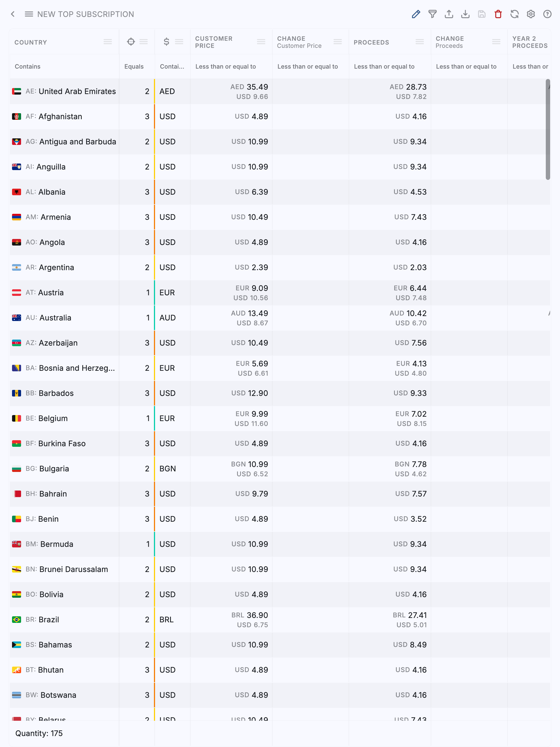Click the download import icon
560x747 pixels.
[465, 14]
